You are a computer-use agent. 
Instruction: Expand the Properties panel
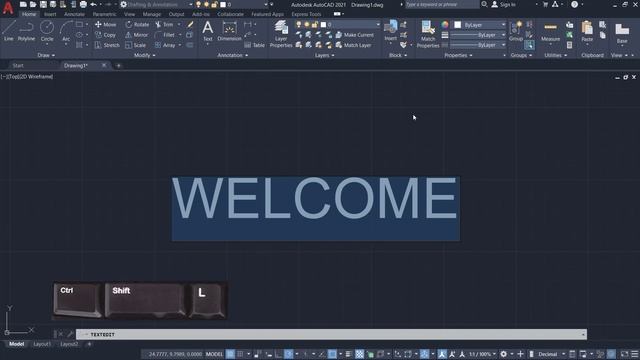point(458,55)
